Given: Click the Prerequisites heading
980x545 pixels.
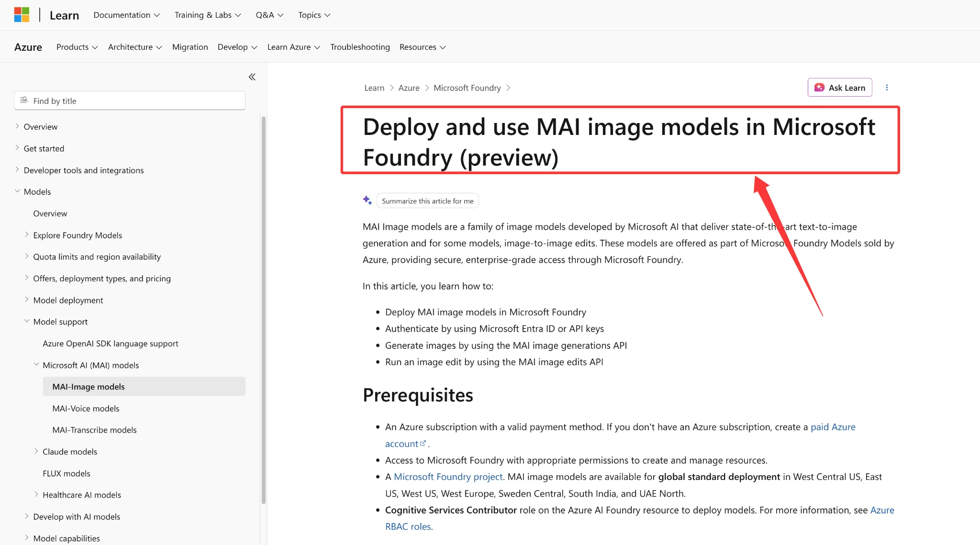Looking at the screenshot, I should coord(418,395).
